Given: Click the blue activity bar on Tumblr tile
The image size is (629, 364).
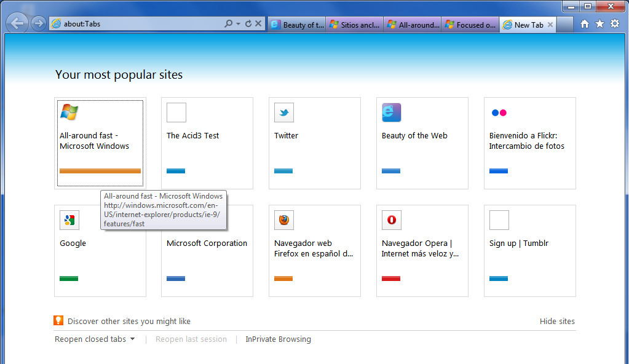Looking at the screenshot, I should coord(499,279).
